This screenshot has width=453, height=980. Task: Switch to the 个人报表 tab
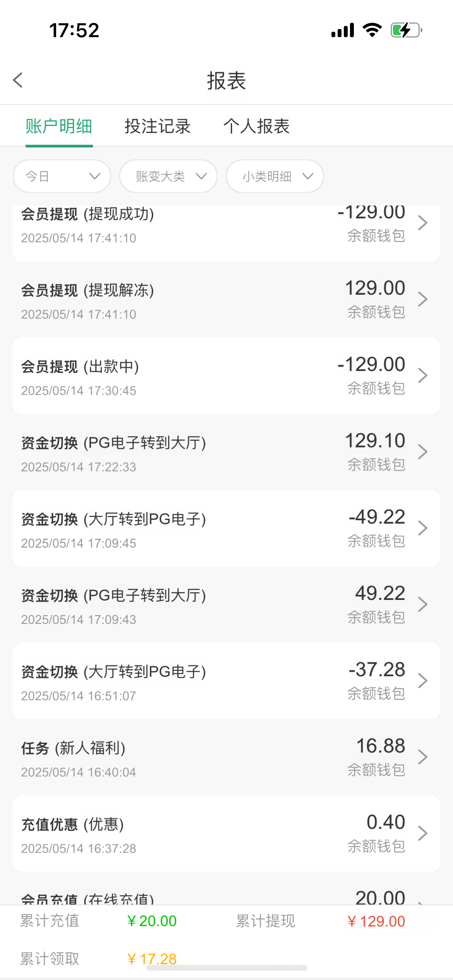(256, 126)
